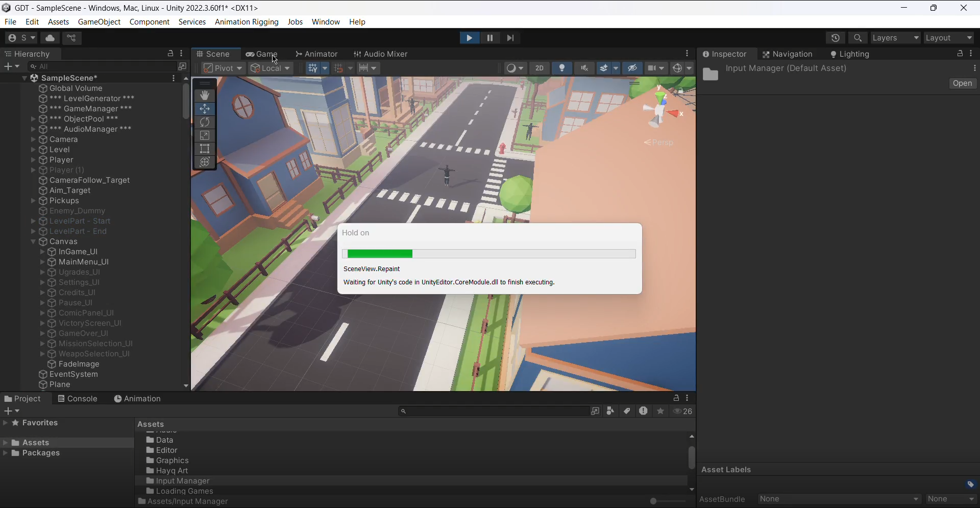
Task: Open the Project search in new window icon
Action: (x=595, y=411)
